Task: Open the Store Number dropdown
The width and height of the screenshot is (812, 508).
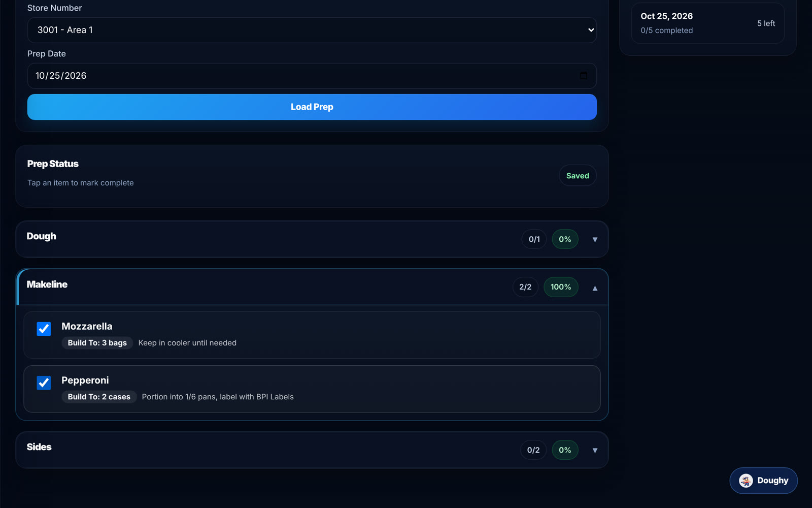Action: [312, 30]
